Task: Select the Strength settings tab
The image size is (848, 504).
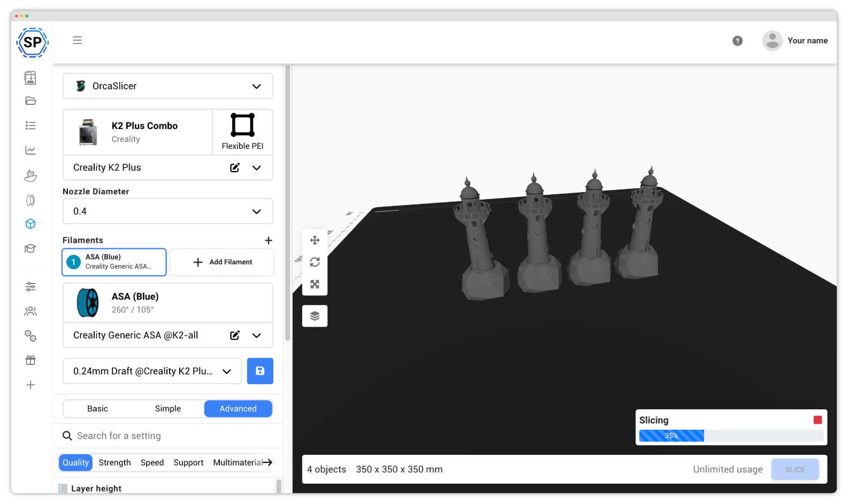Action: 114,462
